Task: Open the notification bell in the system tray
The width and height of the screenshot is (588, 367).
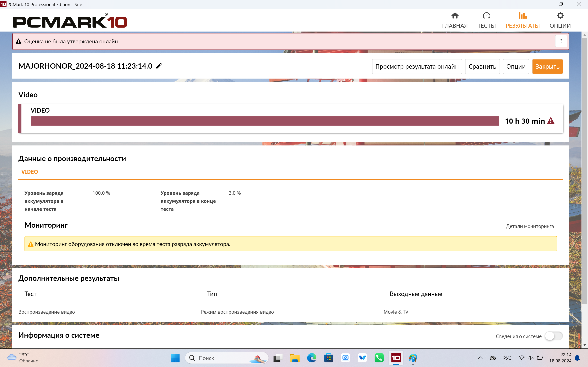Action: [x=577, y=358]
